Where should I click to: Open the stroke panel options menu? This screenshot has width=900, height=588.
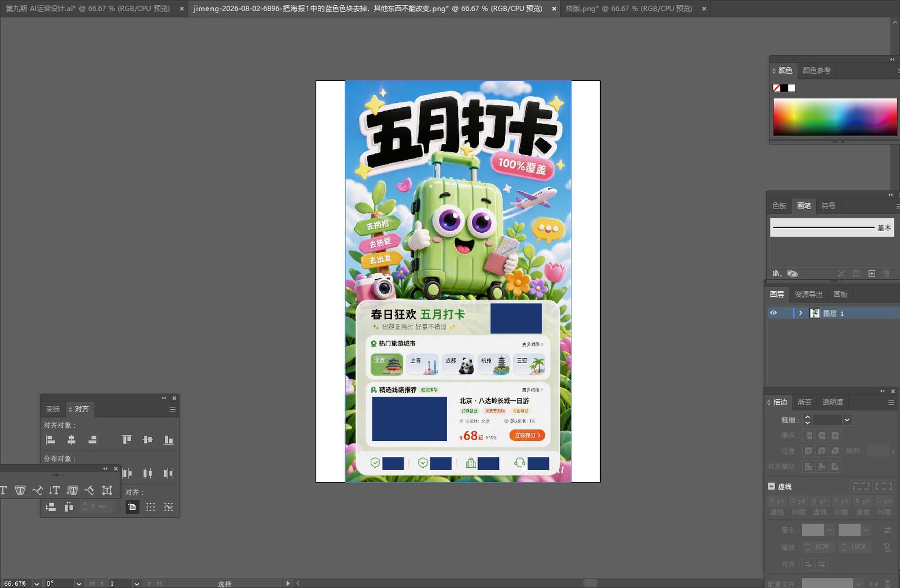pos(891,402)
